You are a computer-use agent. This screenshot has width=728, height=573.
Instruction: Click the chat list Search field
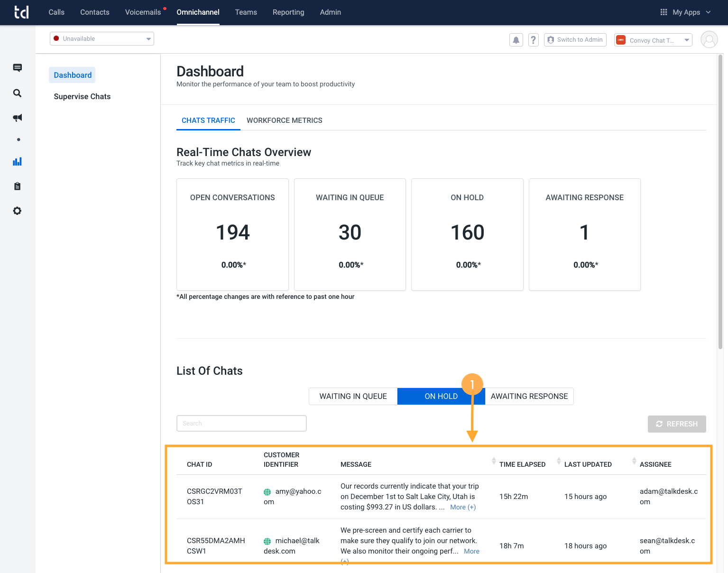(x=241, y=424)
